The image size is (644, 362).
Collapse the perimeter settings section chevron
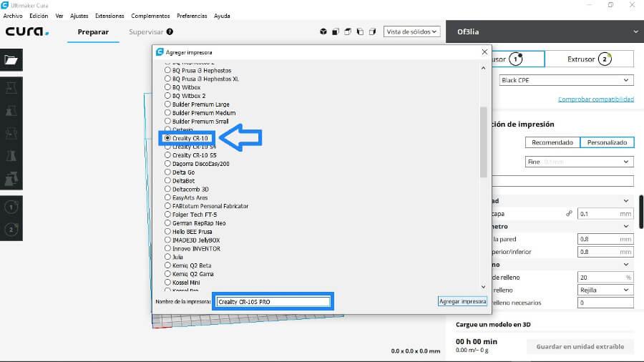(x=626, y=226)
